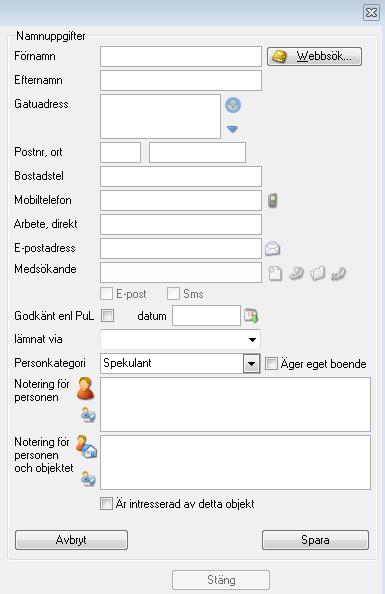The width and height of the screenshot is (385, 594).
Task: Click into the Förnamn text field
Action: [x=181, y=56]
